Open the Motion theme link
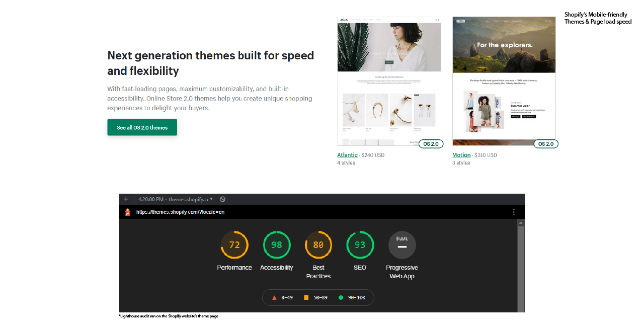Screen dimensions: 644x329 (461, 155)
